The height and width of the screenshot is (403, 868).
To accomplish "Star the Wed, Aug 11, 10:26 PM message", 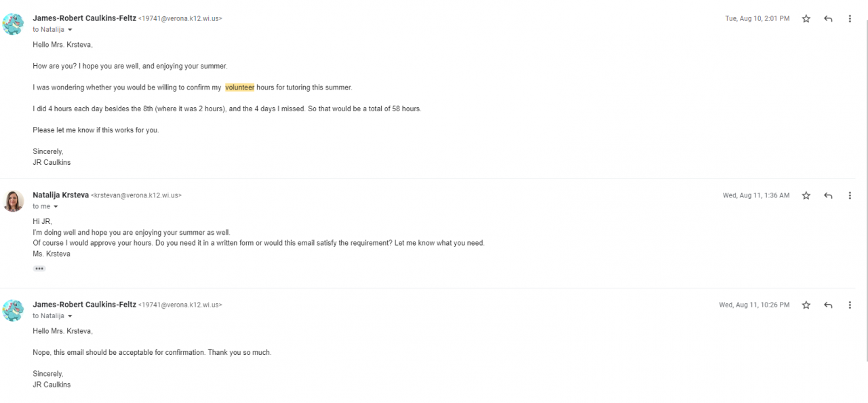I will (x=806, y=305).
